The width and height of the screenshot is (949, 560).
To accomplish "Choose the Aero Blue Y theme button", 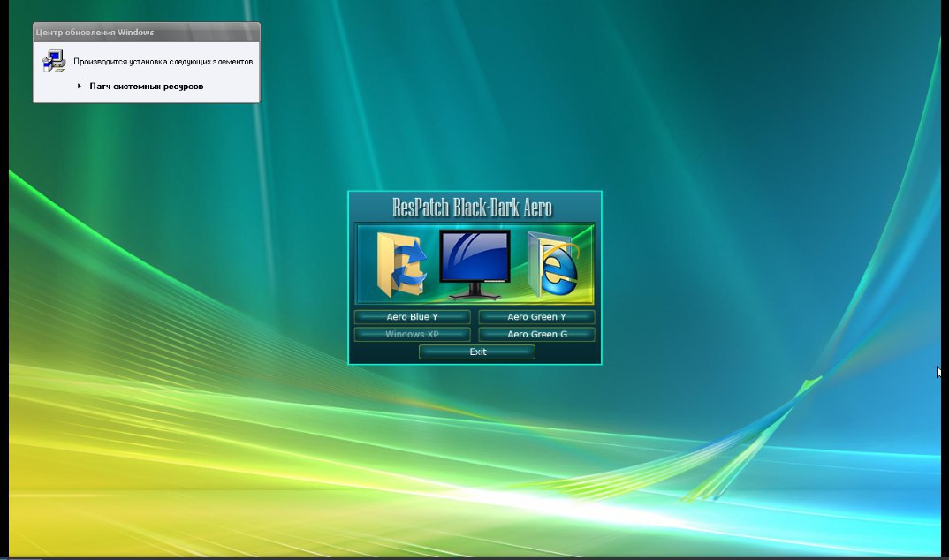I will pyautogui.click(x=412, y=317).
